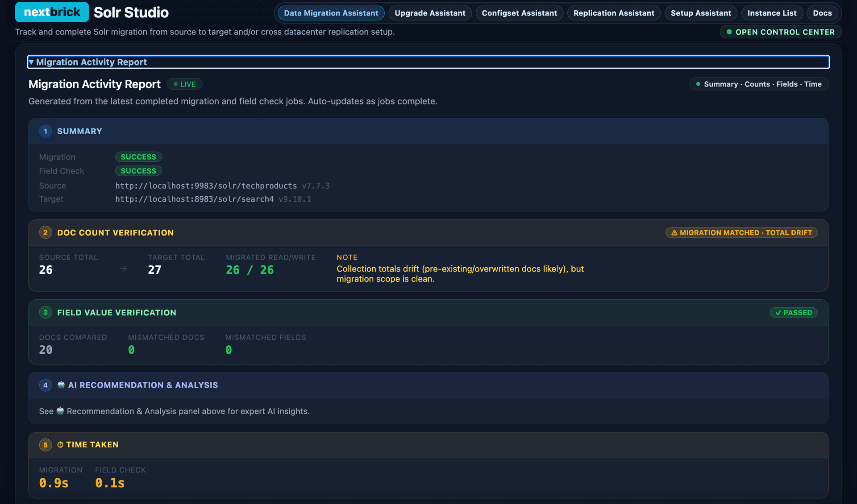Click the source URL localhost:9983/solr/techproducts
857x504 pixels.
[206, 186]
